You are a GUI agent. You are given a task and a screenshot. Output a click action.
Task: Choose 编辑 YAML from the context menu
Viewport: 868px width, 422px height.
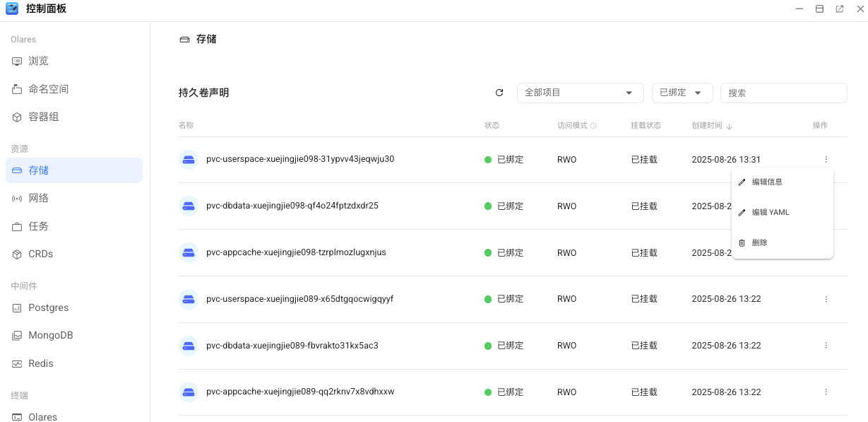(770, 212)
